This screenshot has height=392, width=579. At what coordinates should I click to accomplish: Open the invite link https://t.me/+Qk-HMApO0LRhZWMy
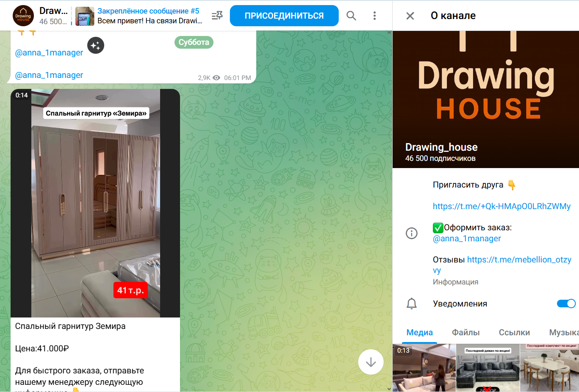(x=501, y=206)
